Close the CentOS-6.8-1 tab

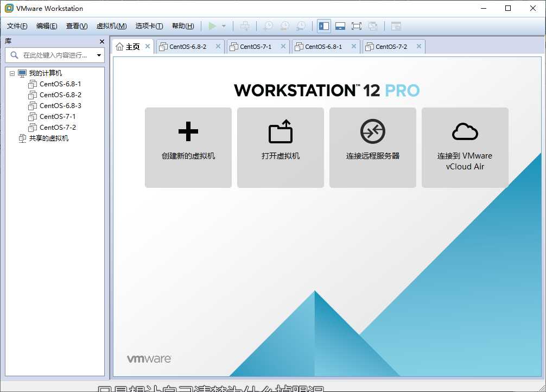tap(354, 46)
